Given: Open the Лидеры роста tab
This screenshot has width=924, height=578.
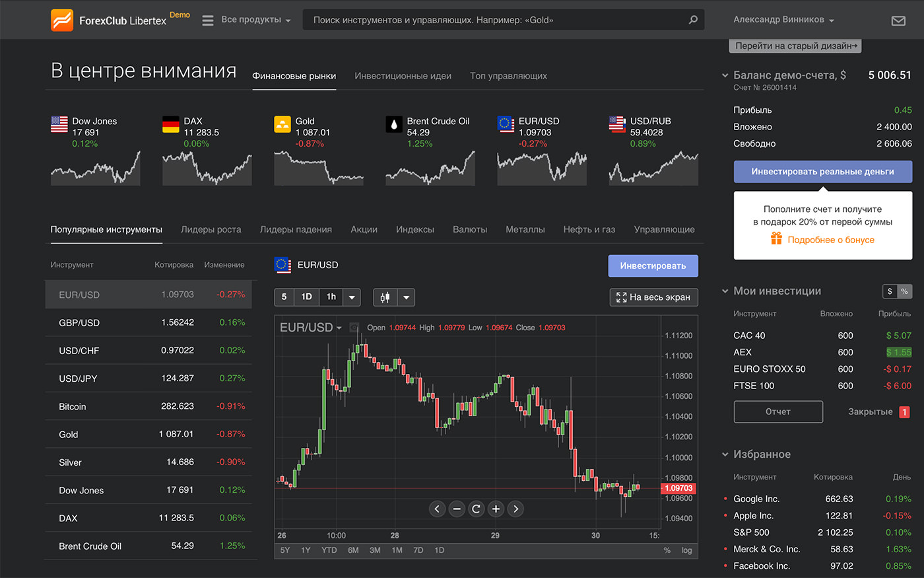Looking at the screenshot, I should click(211, 230).
